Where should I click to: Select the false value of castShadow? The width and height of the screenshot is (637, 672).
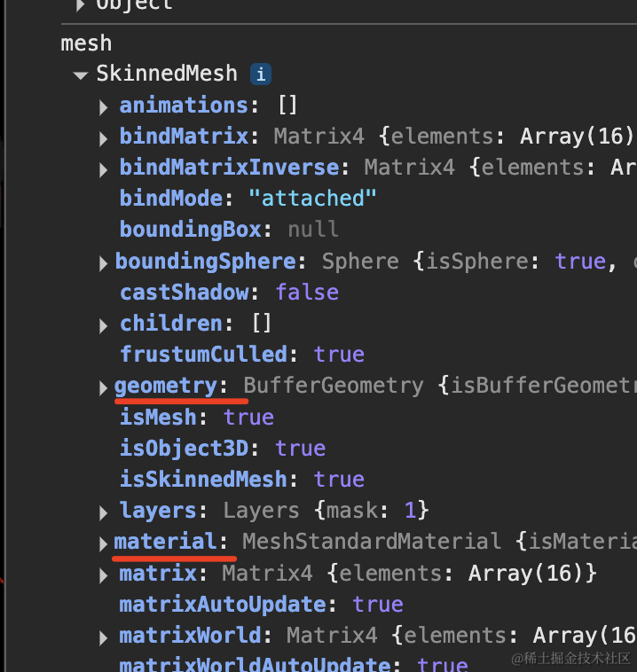pyautogui.click(x=307, y=292)
